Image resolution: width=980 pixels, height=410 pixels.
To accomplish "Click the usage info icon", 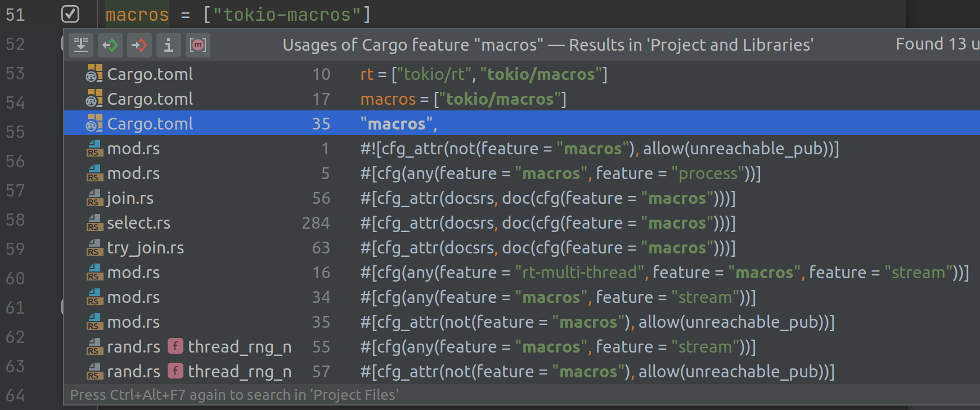I will (169, 44).
